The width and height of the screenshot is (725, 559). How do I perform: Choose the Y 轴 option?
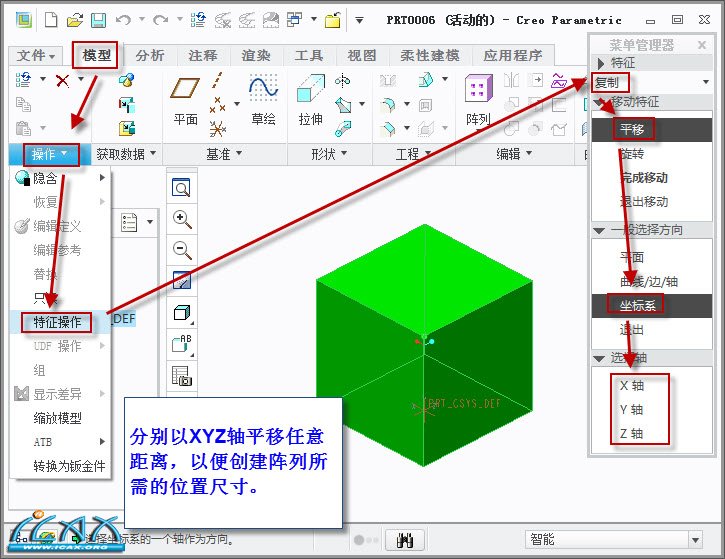(632, 410)
